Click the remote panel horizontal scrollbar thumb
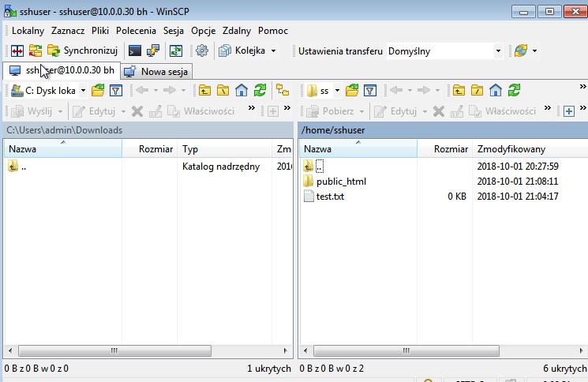 point(406,351)
